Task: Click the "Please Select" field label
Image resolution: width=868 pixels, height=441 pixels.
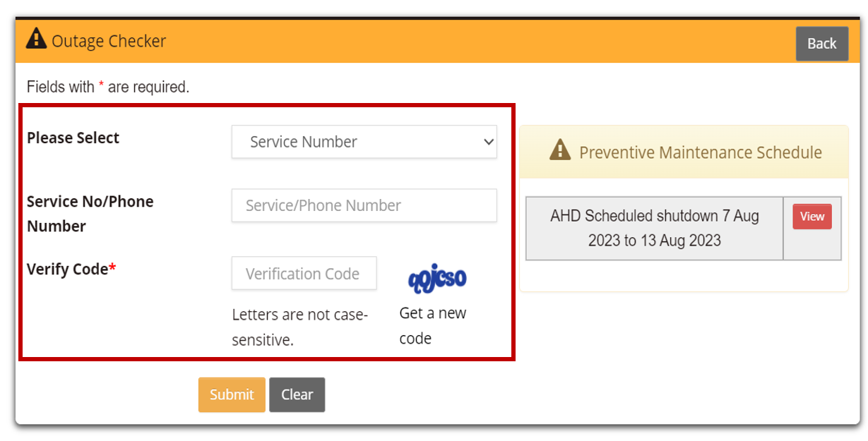Action: (x=73, y=138)
